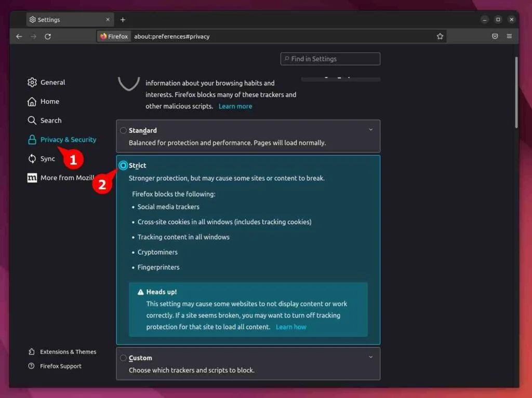Open a new tab with the plus button
Image resolution: width=532 pixels, height=398 pixels.
(123, 20)
